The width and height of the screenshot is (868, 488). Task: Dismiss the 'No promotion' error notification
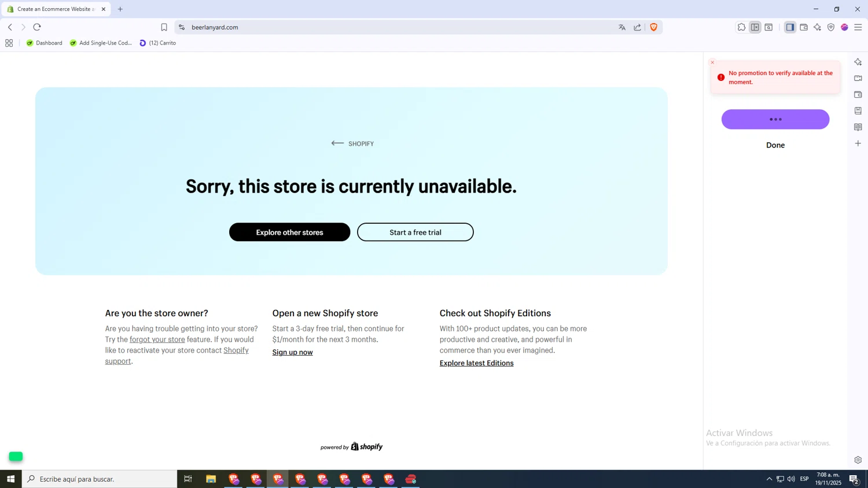(712, 62)
